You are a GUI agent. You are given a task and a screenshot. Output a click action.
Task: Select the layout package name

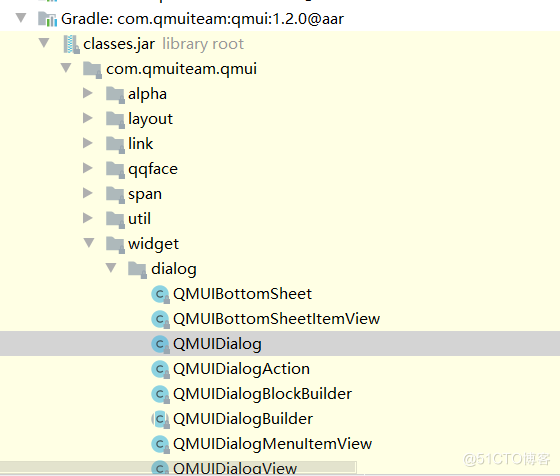coord(150,119)
